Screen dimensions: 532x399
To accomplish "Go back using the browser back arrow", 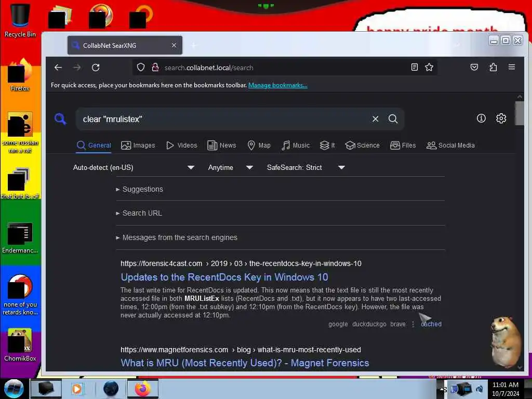I will [58, 68].
